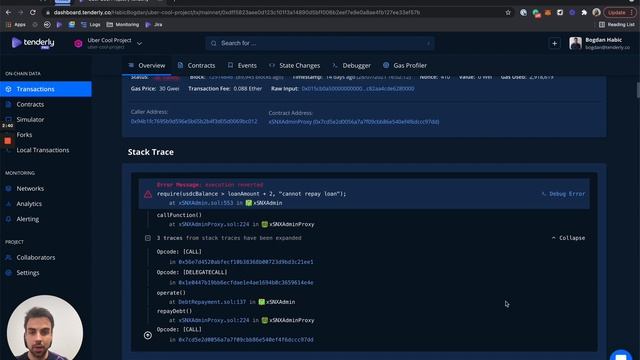Image resolution: width=640 pixels, height=360 pixels.
Task: Open Local Transactions in sidebar
Action: (x=43, y=150)
